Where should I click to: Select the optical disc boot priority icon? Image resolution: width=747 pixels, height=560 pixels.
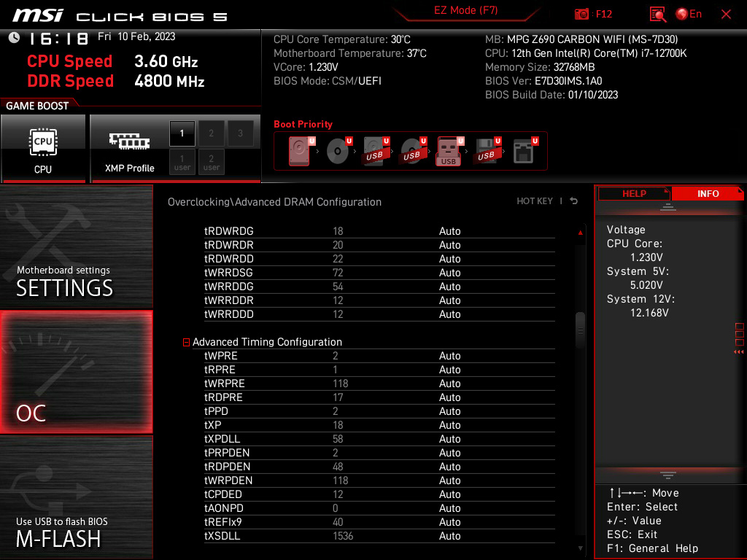[338, 151]
